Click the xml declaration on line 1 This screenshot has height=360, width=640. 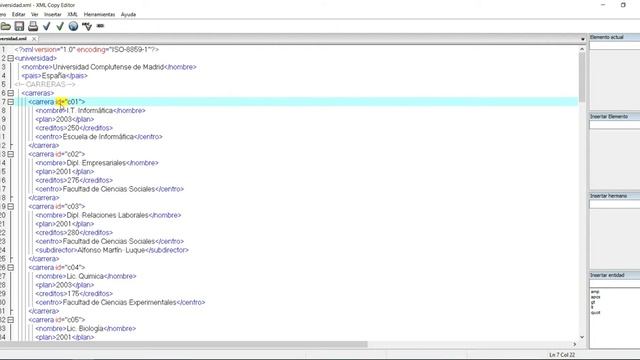click(x=87, y=50)
